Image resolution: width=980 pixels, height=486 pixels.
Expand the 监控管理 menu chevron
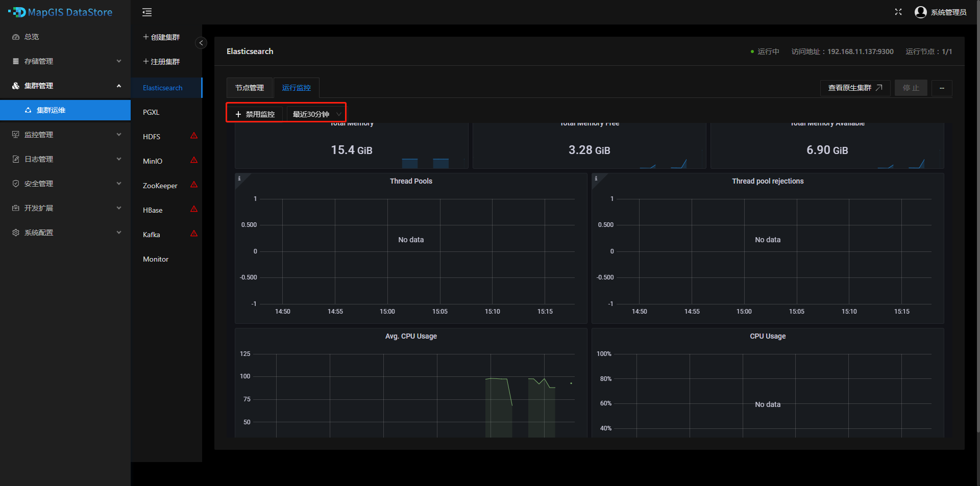tap(119, 135)
